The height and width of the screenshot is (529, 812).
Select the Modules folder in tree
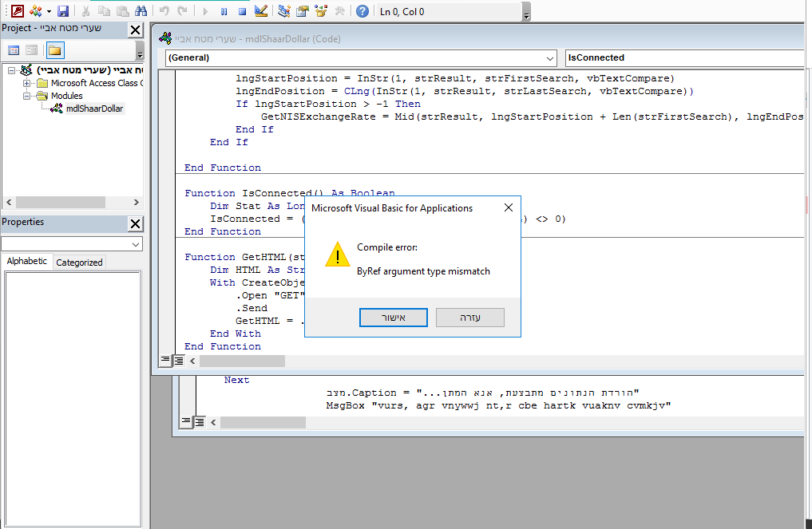66,96
